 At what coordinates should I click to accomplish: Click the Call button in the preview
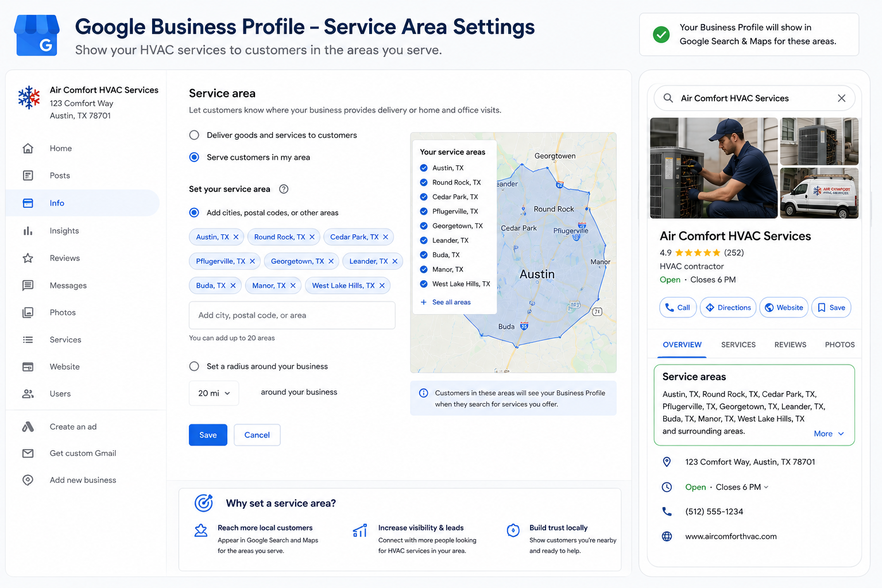[678, 307]
